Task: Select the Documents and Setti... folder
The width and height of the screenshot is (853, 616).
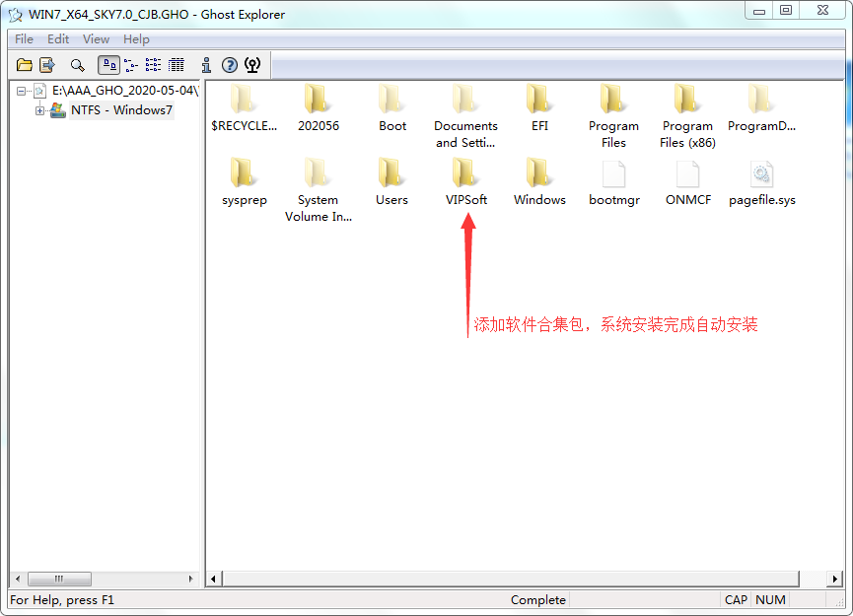Action: [x=465, y=117]
